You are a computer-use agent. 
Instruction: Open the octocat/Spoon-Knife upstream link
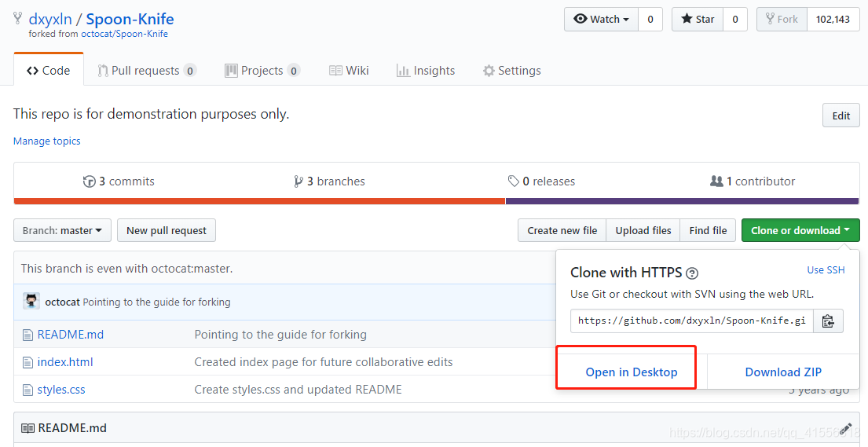(x=125, y=34)
